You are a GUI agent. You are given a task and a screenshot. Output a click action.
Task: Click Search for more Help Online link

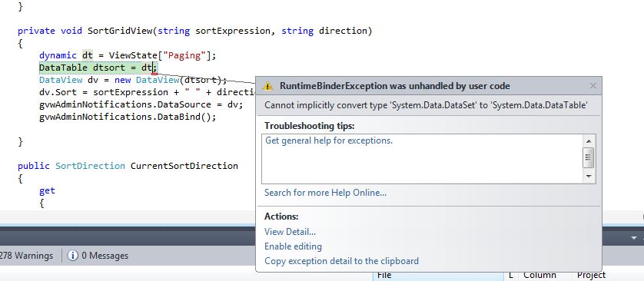325,193
